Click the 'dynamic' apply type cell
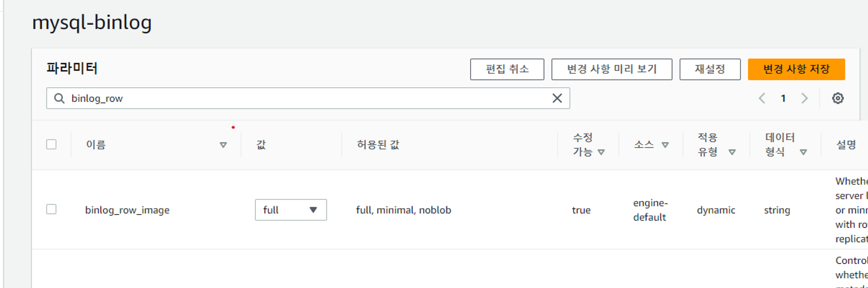Screen dimensions: 868x288 tap(716, 210)
